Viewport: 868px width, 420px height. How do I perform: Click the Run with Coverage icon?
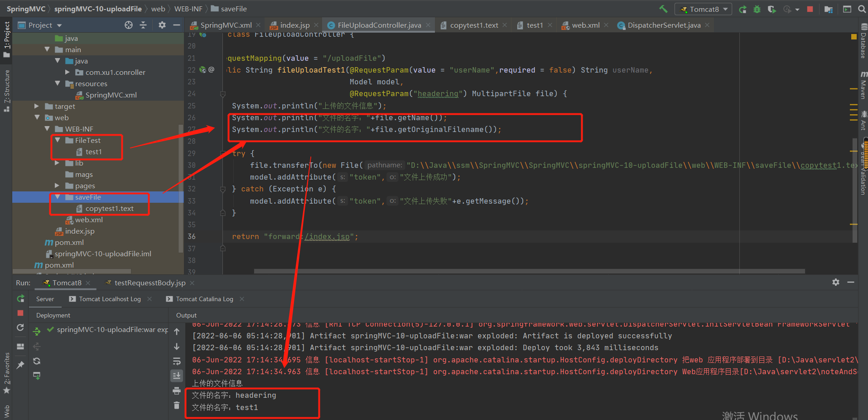pos(772,9)
